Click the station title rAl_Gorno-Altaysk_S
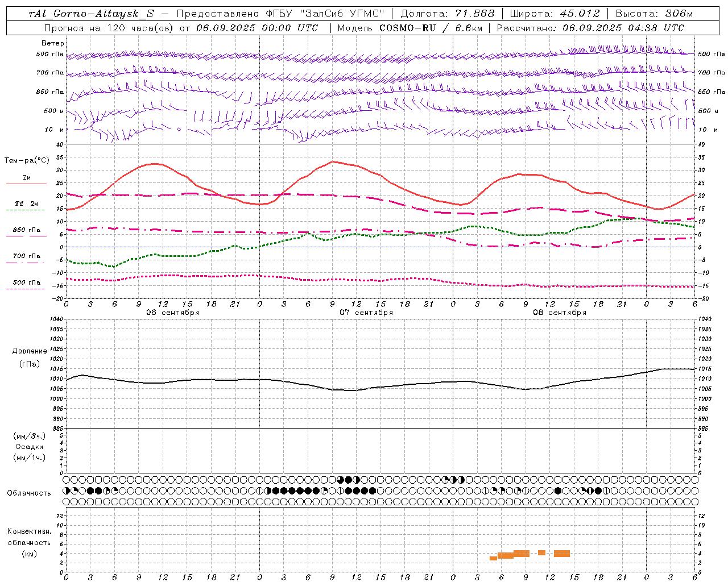This screenshot has height=582, width=728. click(91, 14)
